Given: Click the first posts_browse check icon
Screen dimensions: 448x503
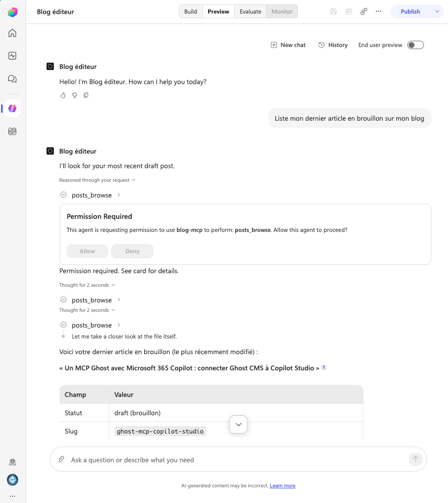Looking at the screenshot, I should click(x=64, y=195).
